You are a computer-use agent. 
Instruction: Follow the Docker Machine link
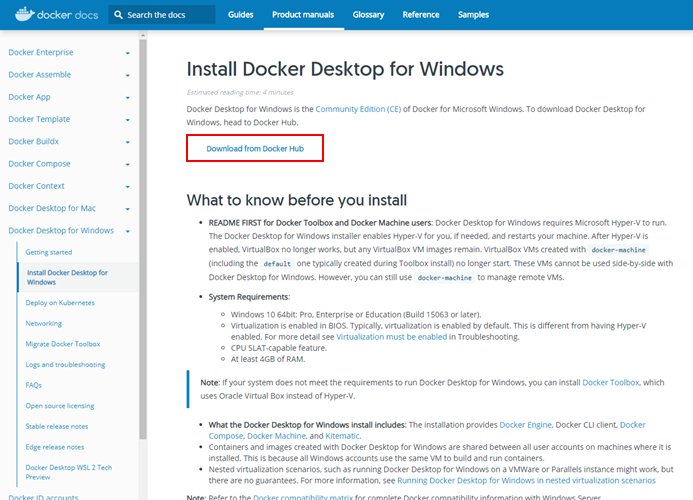(276, 436)
